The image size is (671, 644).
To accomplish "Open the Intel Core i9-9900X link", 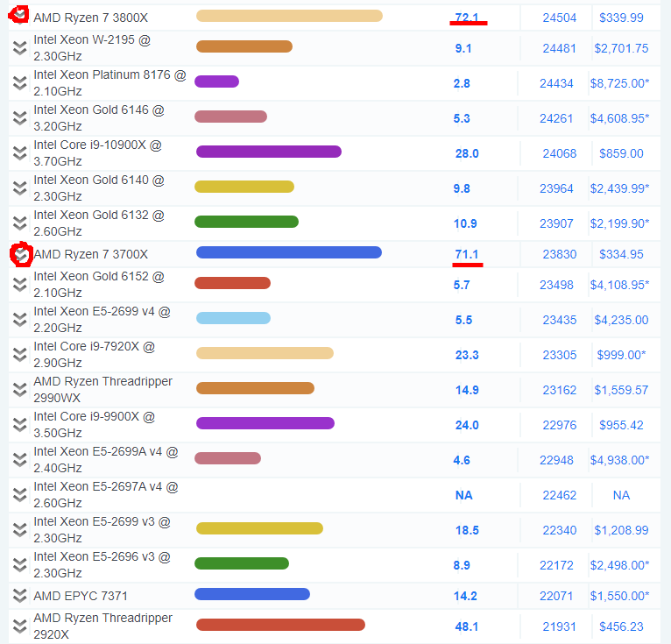I will pos(94,425).
